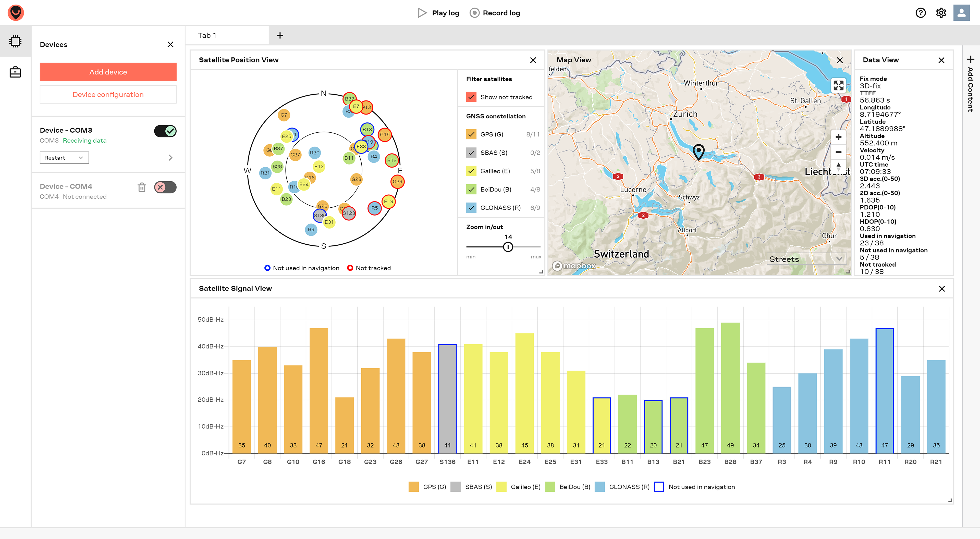This screenshot has height=539, width=980.
Task: Open Device configuration
Action: pos(108,94)
